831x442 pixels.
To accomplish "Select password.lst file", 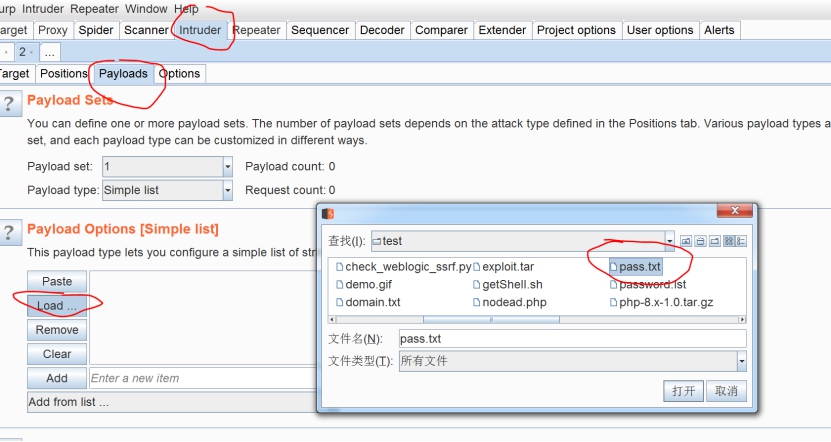I will 648,285.
